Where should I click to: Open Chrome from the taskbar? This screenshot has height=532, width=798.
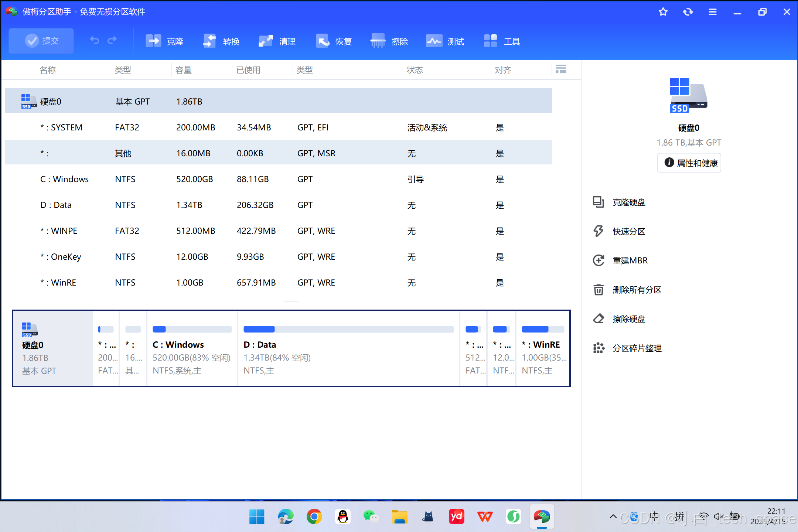314,516
